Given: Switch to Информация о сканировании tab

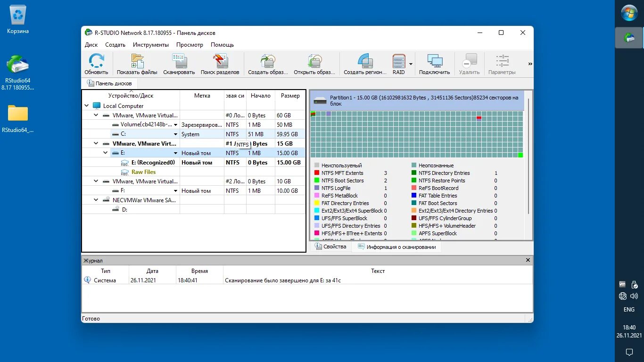Looking at the screenshot, I should coord(396,247).
